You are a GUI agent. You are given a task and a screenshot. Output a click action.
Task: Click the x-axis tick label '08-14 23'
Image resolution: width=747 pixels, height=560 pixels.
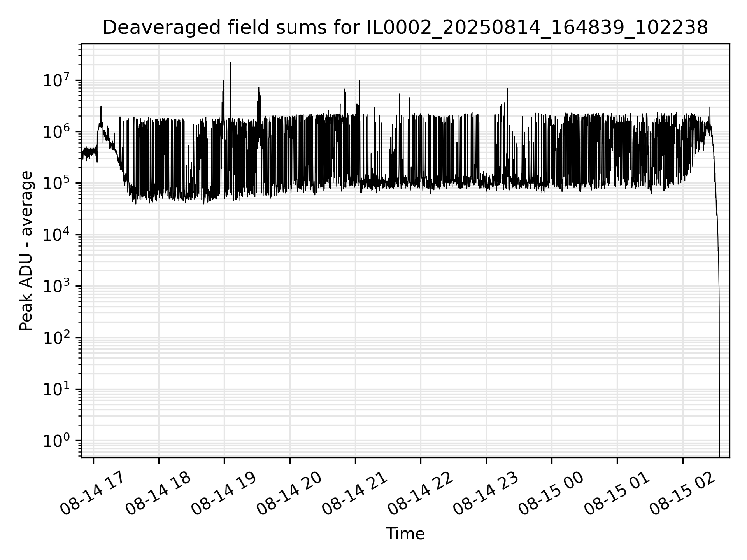click(x=486, y=493)
